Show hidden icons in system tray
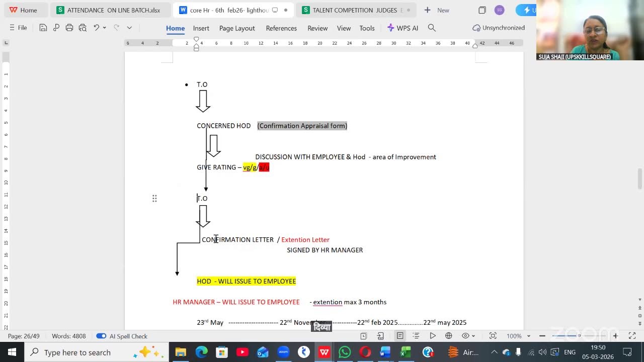644x362 pixels. tap(494, 352)
